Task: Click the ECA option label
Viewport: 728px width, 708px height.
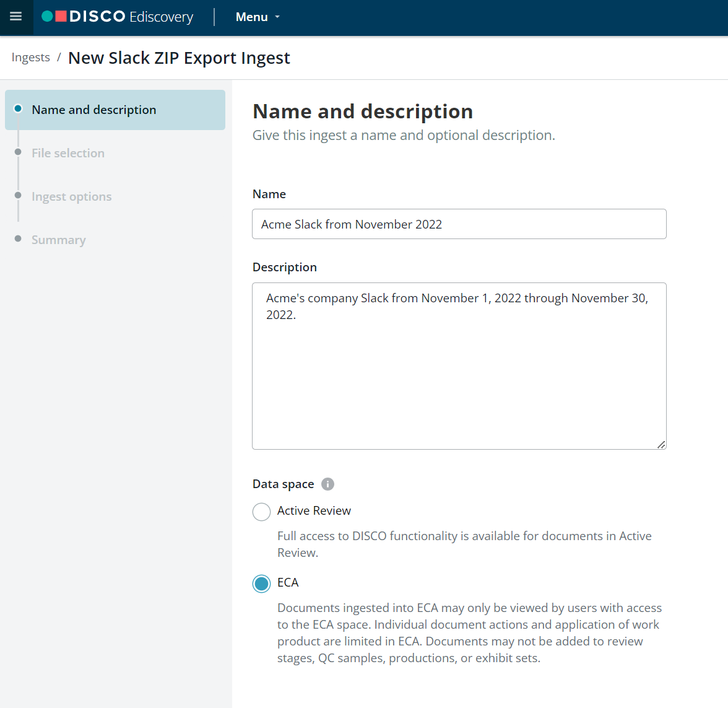Action: click(x=288, y=582)
